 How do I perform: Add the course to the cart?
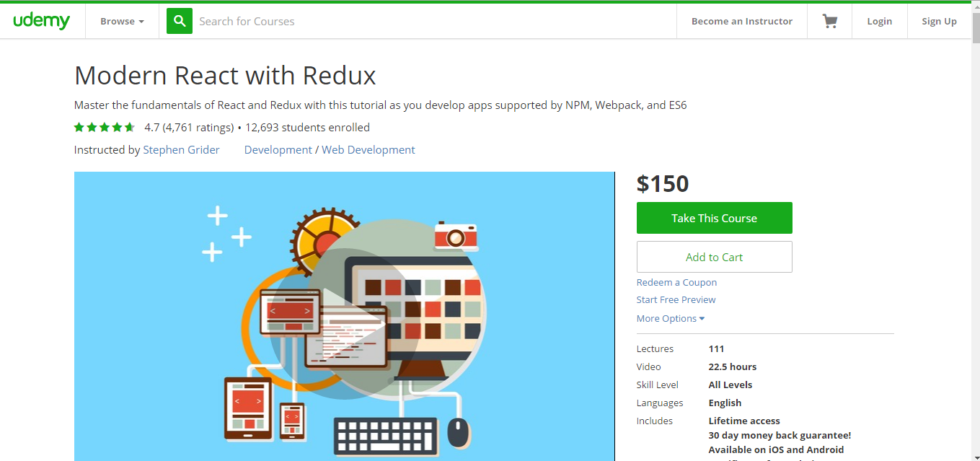click(x=714, y=256)
